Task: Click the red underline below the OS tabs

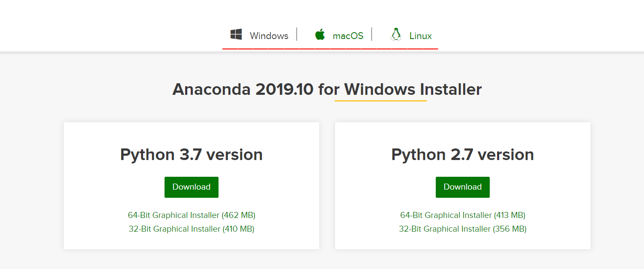Action: pyautogui.click(x=330, y=49)
